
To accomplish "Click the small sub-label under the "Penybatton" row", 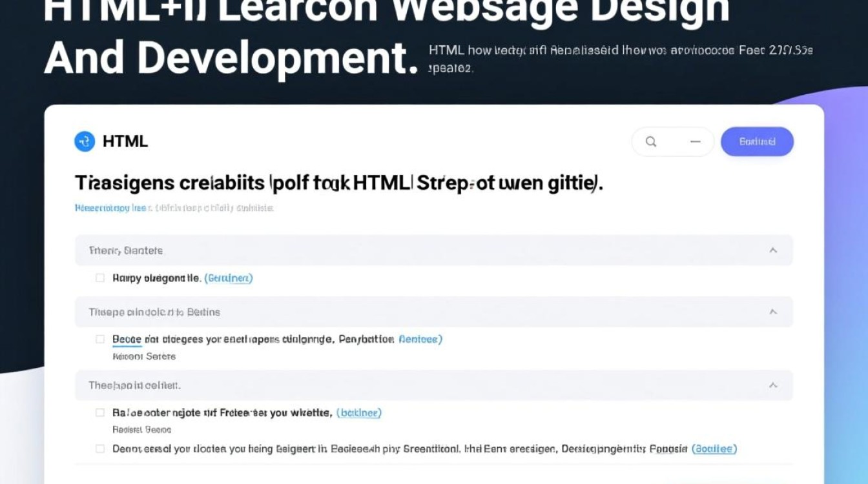I will (x=144, y=356).
